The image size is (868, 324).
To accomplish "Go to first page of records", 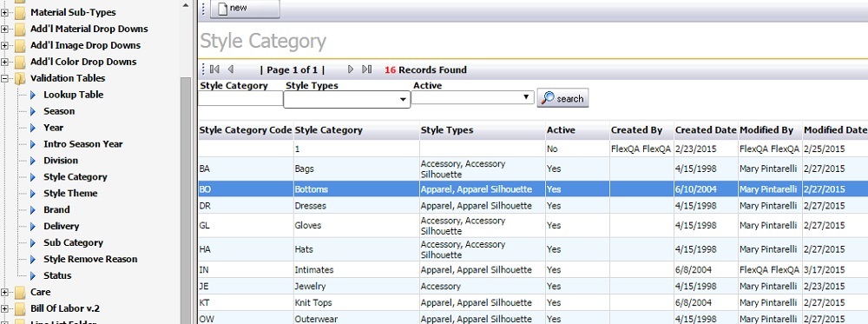I will tap(214, 69).
